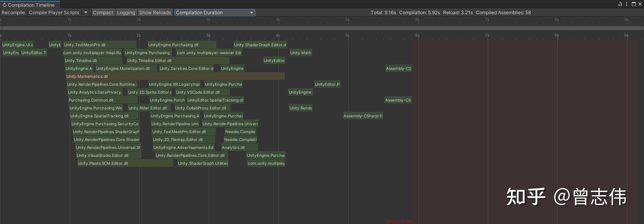Toggle the window lock icon
This screenshot has width=644, height=224.
pyautogui.click(x=620, y=4)
